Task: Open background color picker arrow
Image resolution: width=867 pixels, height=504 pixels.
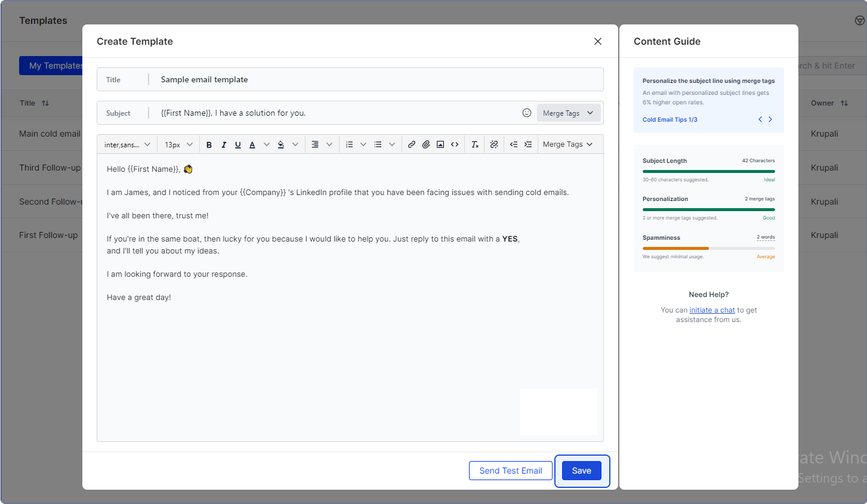Action: [x=295, y=144]
